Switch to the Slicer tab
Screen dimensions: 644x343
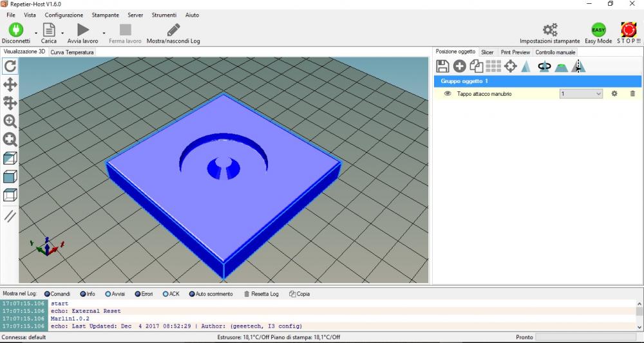pos(488,52)
